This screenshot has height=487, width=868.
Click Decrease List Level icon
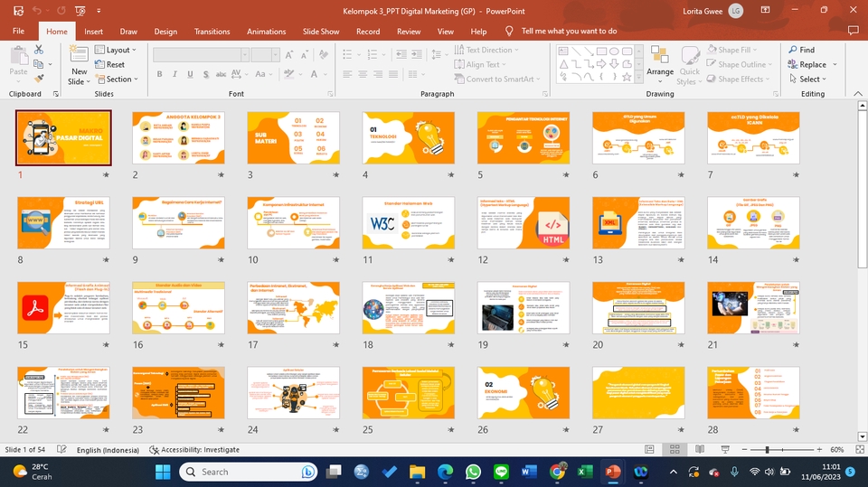tap(401, 54)
